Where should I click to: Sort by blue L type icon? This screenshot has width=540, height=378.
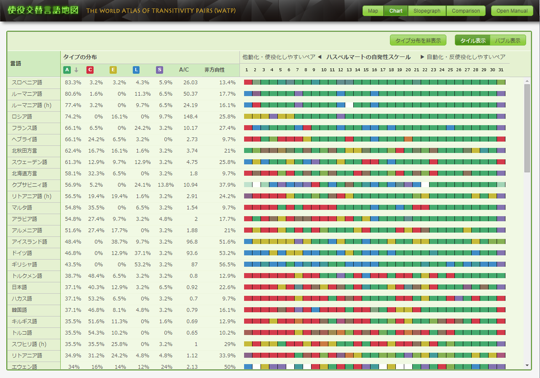[136, 70]
